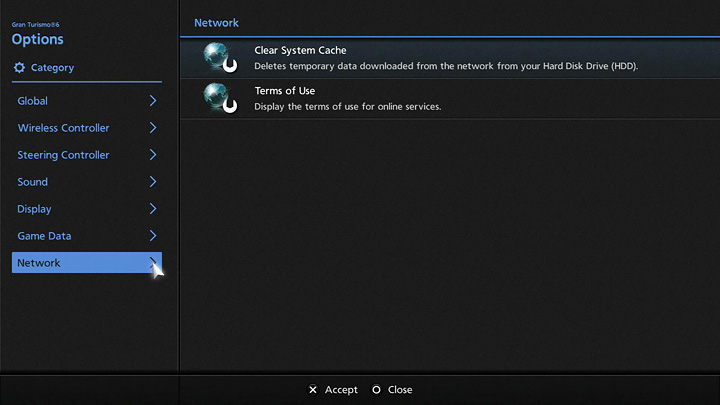Open the Terms of Use option title
720x405 pixels.
click(284, 91)
